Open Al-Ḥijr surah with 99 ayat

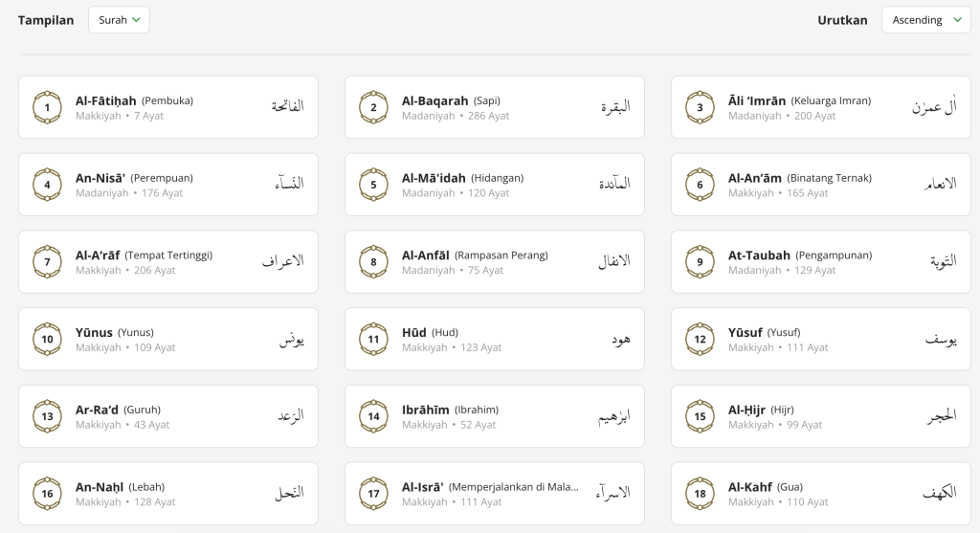click(820, 417)
